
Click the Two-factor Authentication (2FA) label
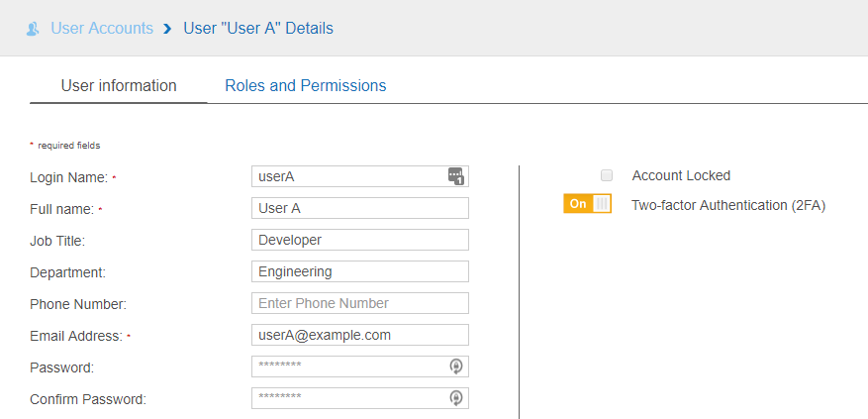point(727,206)
